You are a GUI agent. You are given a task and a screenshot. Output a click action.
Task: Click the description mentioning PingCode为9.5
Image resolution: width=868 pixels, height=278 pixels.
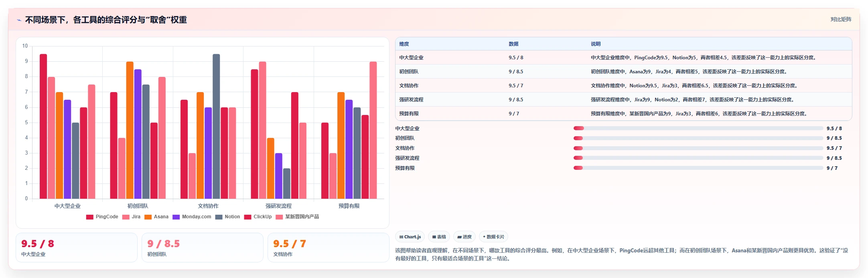704,58
